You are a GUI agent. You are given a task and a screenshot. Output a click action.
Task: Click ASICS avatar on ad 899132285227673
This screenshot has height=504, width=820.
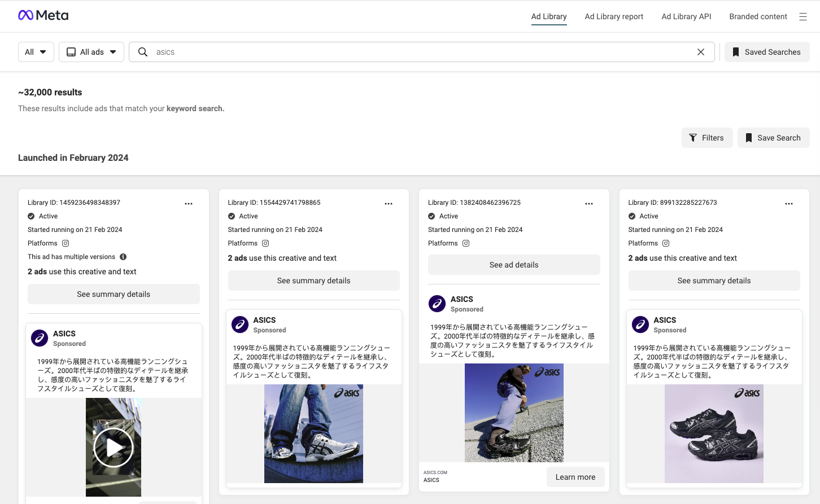(x=640, y=325)
